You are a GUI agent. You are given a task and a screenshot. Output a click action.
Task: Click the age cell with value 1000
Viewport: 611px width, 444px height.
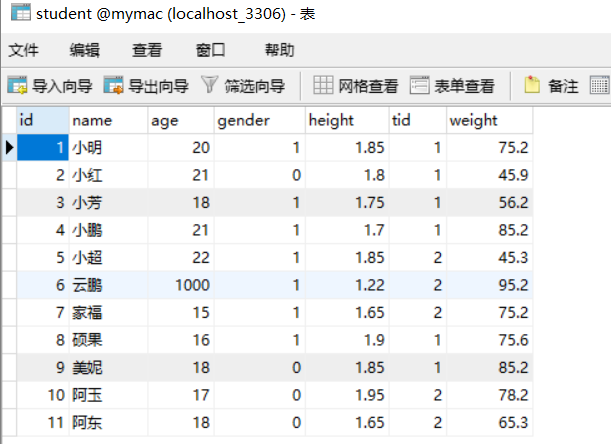181,285
